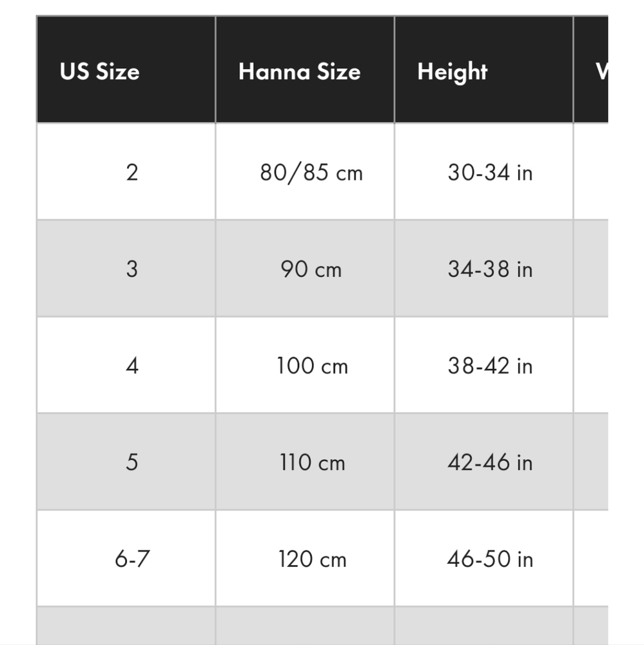Click the 38-42 in height cell
The image size is (644, 645).
click(x=483, y=365)
